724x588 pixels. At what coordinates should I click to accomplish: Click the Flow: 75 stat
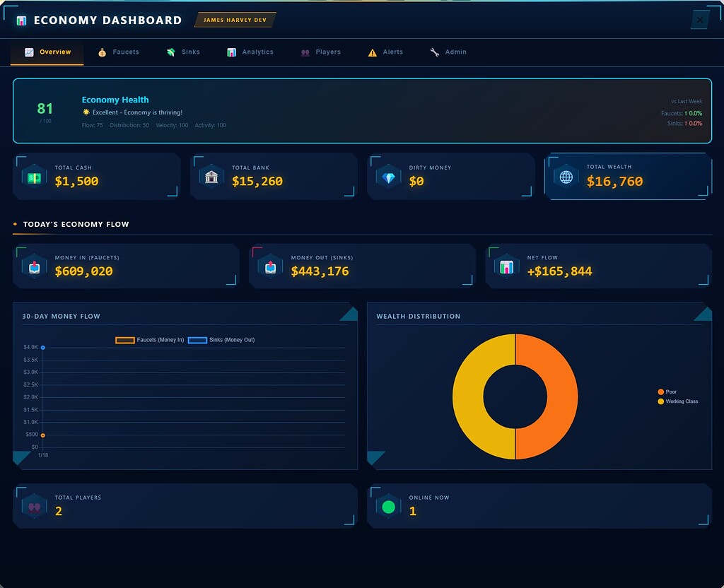point(93,126)
